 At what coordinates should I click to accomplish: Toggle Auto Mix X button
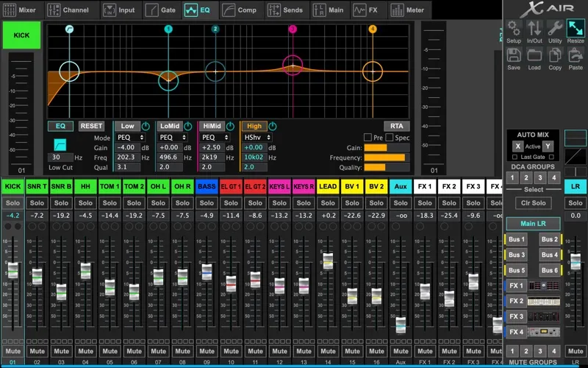(518, 146)
